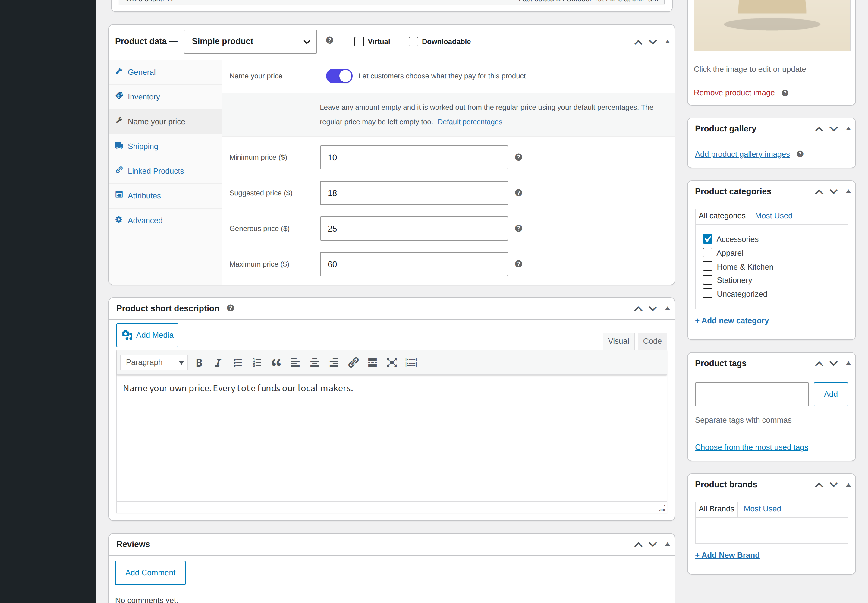The width and height of the screenshot is (868, 603).
Task: Insert a bulleted list in editor
Action: coord(237,363)
